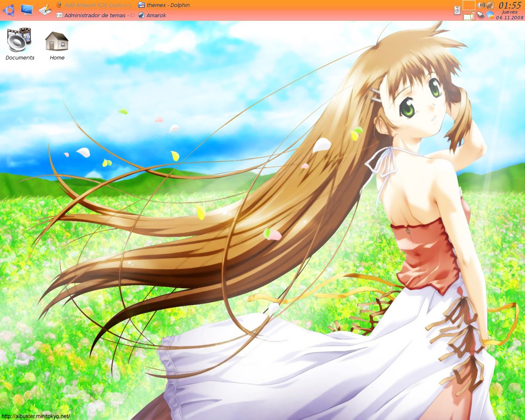Switch to Add Artwork KDE-Look.org window

pyautogui.click(x=94, y=5)
